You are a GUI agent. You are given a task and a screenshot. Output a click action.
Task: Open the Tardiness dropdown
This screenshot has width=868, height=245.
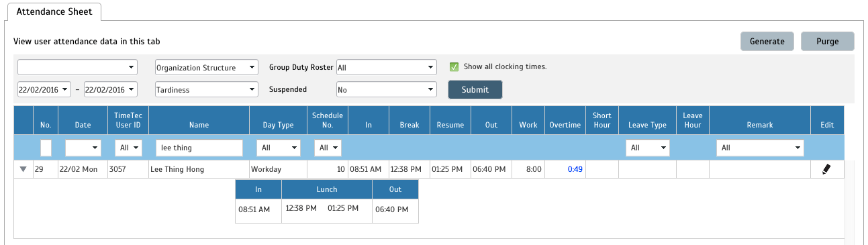click(x=207, y=89)
